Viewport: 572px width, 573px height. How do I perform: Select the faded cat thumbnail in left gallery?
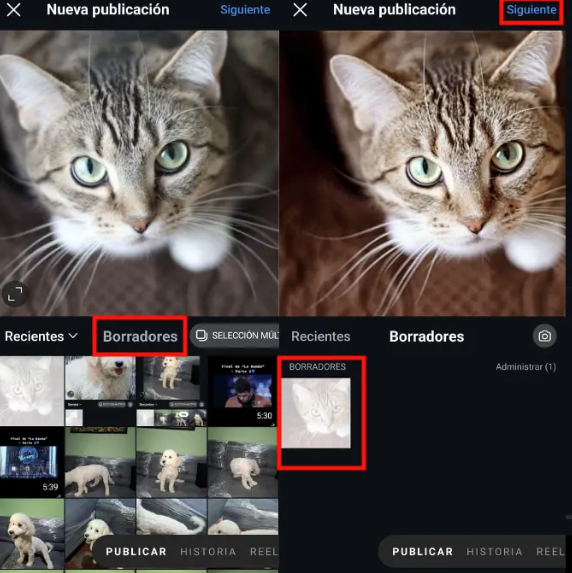click(32, 391)
